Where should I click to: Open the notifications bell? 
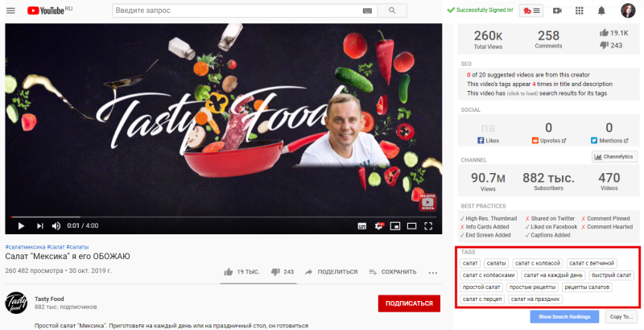[x=601, y=10]
